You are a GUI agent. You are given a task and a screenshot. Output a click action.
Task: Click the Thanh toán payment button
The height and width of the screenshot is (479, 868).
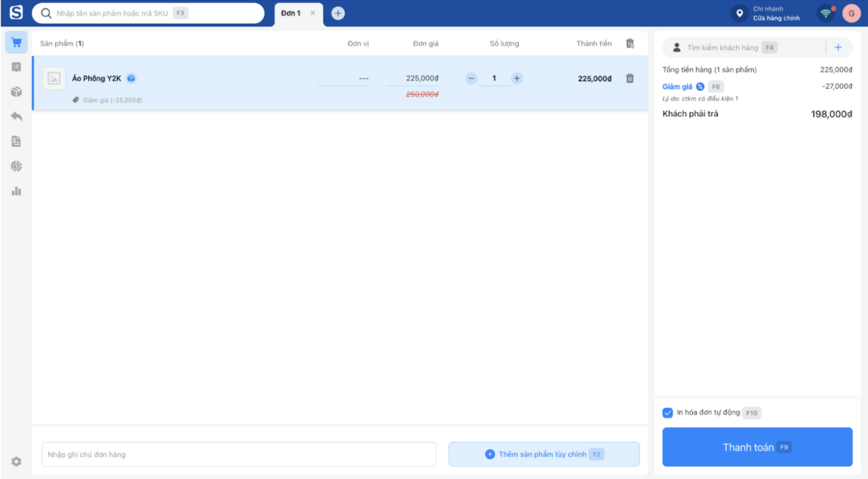point(757,447)
